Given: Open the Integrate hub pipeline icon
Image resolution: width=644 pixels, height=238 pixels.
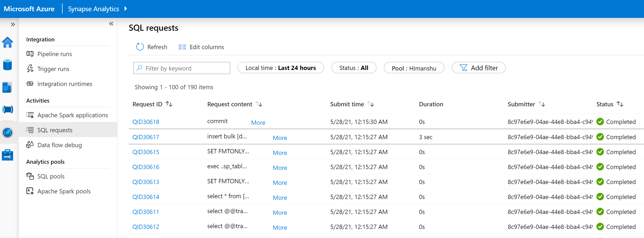Looking at the screenshot, I should click(x=7, y=110).
